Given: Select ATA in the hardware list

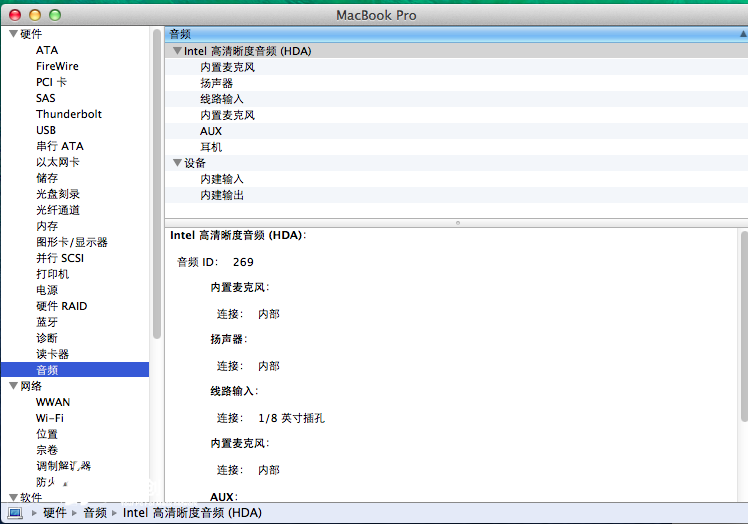Looking at the screenshot, I should (47, 50).
